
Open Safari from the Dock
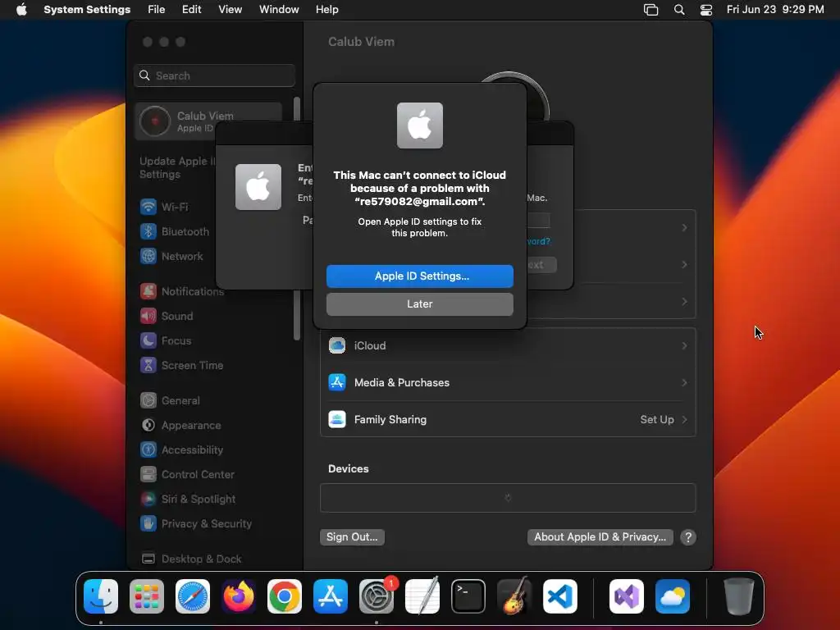tap(193, 596)
